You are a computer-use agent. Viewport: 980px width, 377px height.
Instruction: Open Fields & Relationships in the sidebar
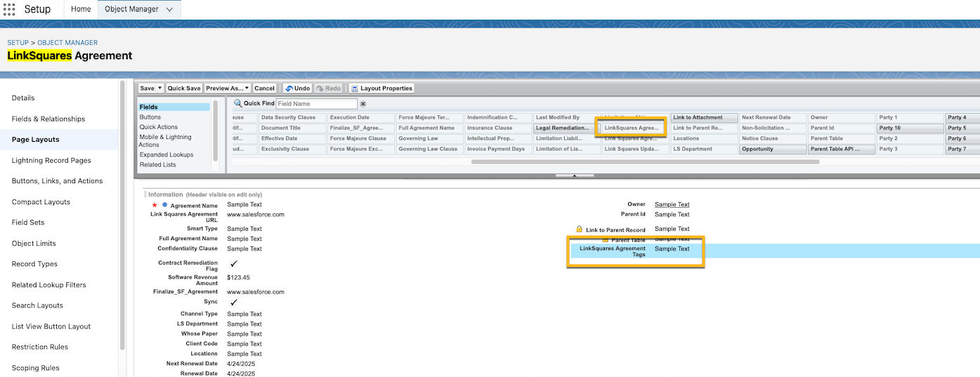(48, 119)
